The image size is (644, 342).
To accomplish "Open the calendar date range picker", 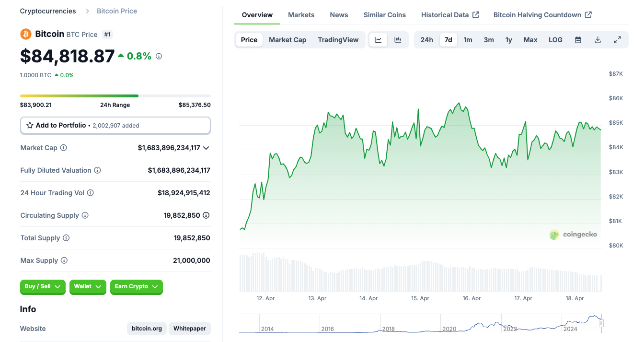I will pos(578,40).
